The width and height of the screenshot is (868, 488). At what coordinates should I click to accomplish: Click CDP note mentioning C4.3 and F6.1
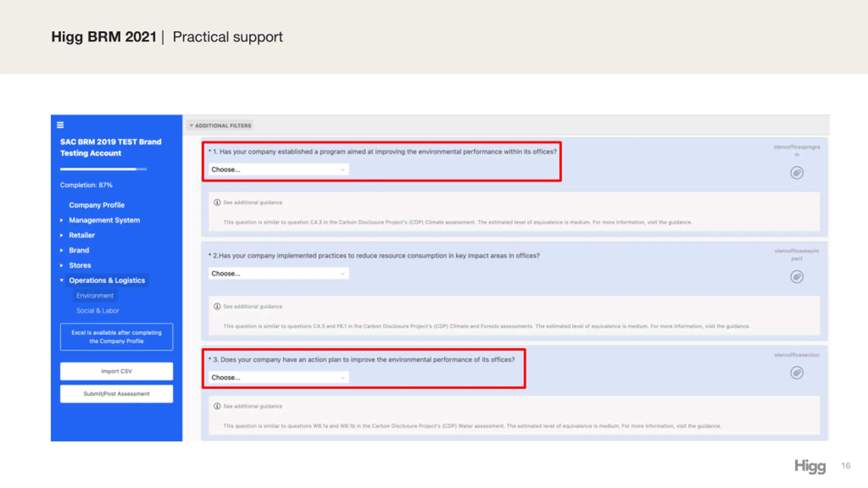[487, 326]
